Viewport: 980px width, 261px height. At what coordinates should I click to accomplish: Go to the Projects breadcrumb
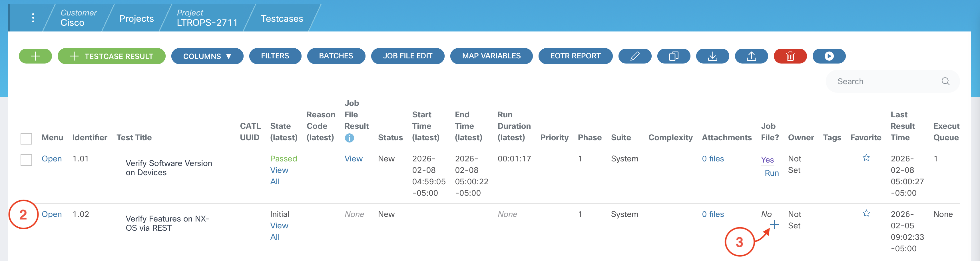pos(136,19)
